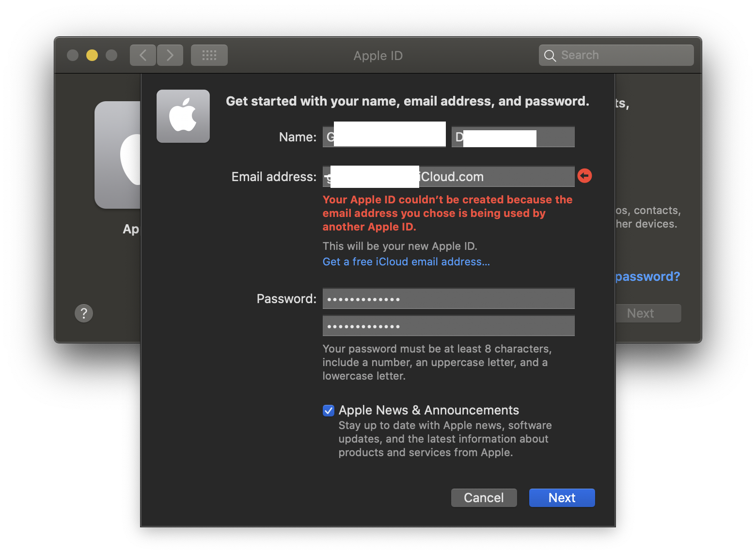
Task: Click the verify password field below Password
Action: pyautogui.click(x=449, y=326)
